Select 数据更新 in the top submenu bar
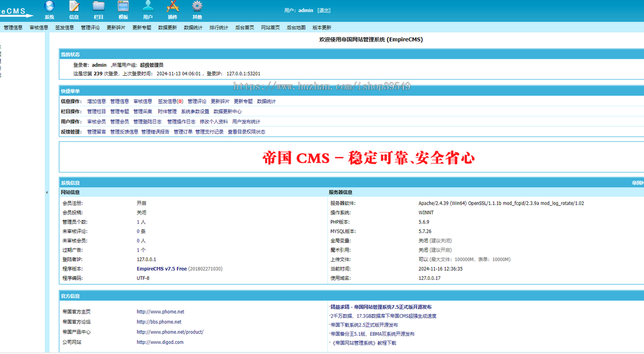Image resolution: width=644 pixels, height=354 pixels. pos(167,27)
